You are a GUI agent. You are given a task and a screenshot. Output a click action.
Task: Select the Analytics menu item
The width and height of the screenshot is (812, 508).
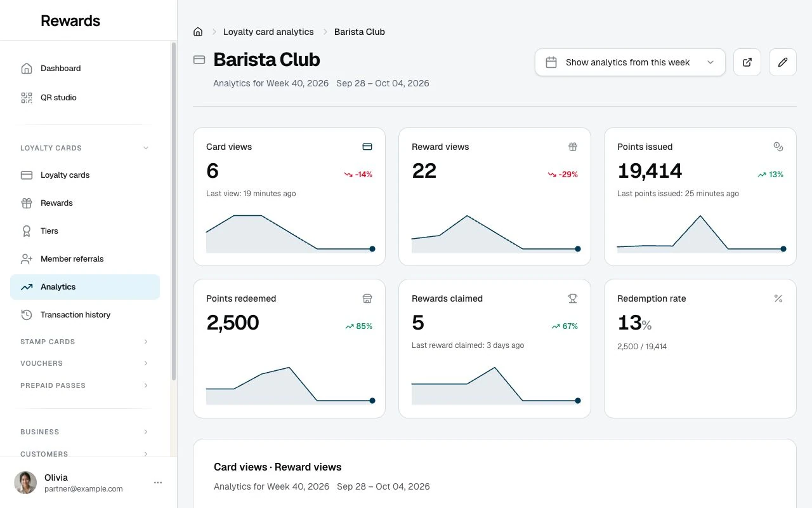[85, 287]
